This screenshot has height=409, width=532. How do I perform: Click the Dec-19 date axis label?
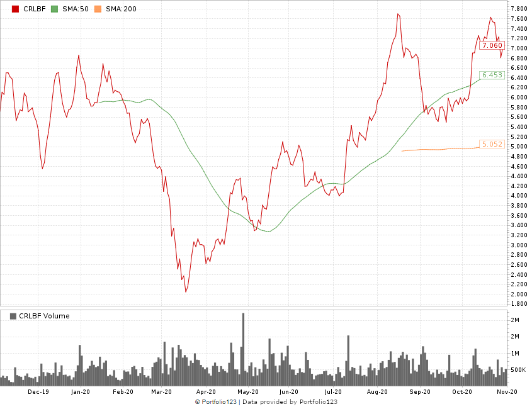tap(38, 392)
